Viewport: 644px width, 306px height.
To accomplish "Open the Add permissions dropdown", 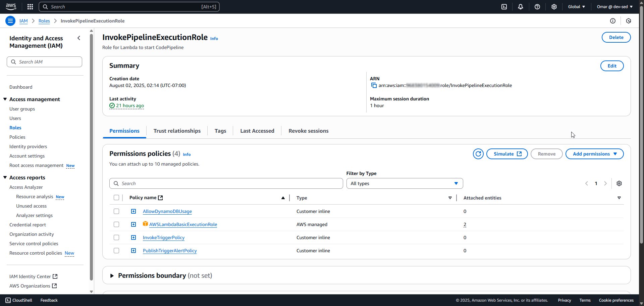I will [x=594, y=154].
